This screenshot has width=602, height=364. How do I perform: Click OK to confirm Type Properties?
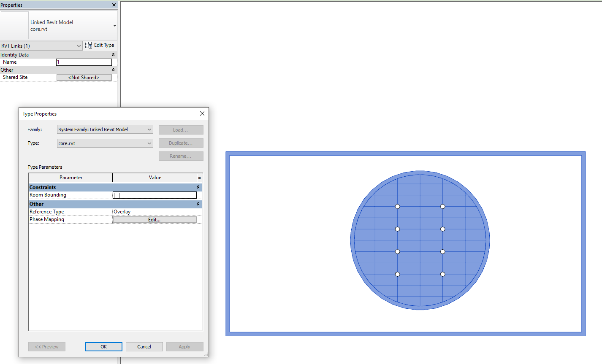(103, 346)
